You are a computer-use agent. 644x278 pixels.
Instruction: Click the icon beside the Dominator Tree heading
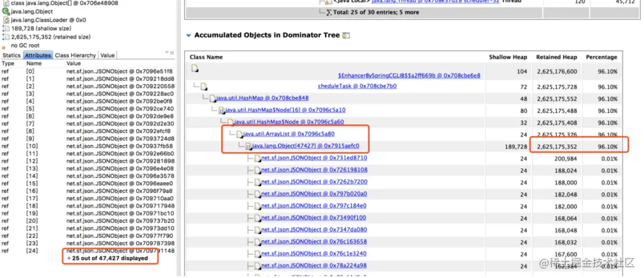346,35
